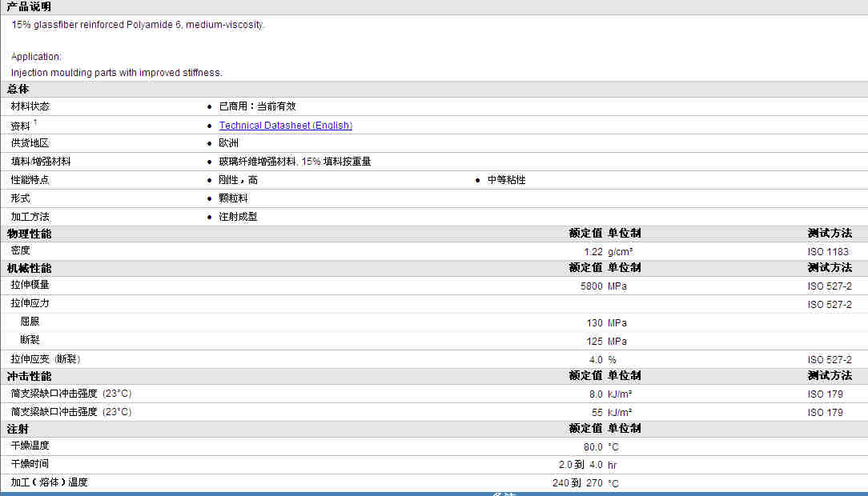868x496 pixels.
Task: Select the 刚性，高 feature
Action: coord(238,180)
